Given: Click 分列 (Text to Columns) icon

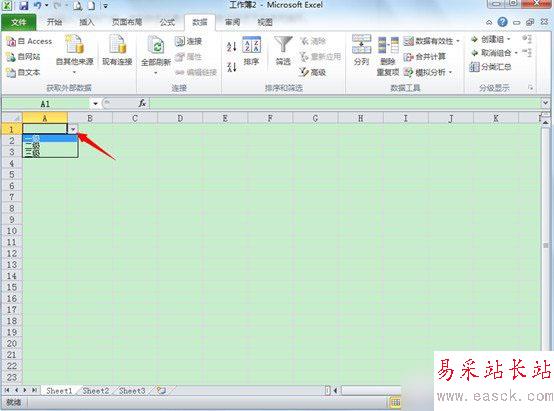Looking at the screenshot, I should click(x=361, y=45).
